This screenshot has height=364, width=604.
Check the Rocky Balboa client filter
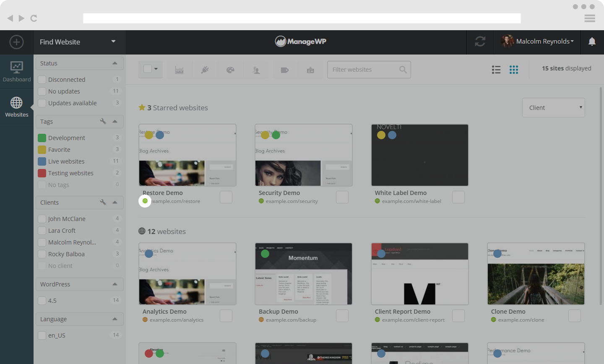(42, 254)
